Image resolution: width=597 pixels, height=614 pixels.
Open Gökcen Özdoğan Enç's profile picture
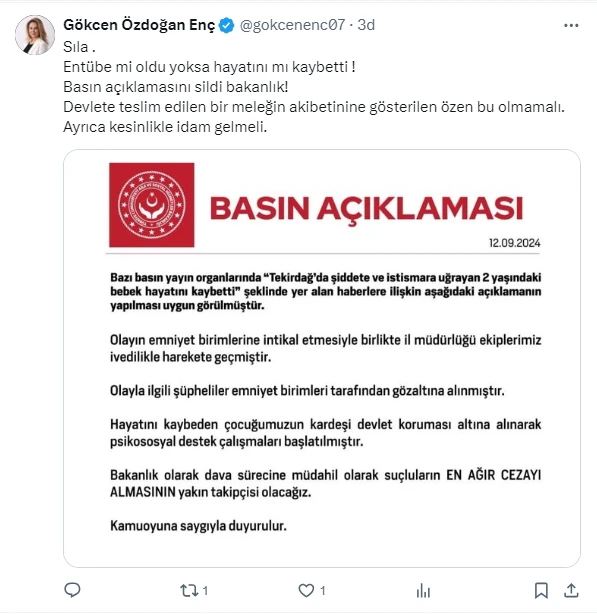[x=35, y=35]
